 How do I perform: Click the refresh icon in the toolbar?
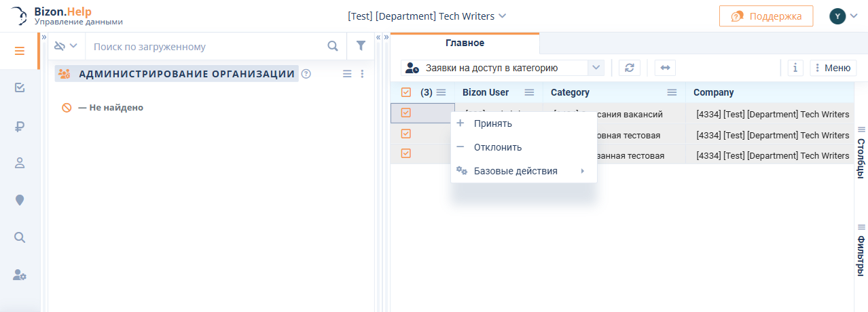coord(630,68)
